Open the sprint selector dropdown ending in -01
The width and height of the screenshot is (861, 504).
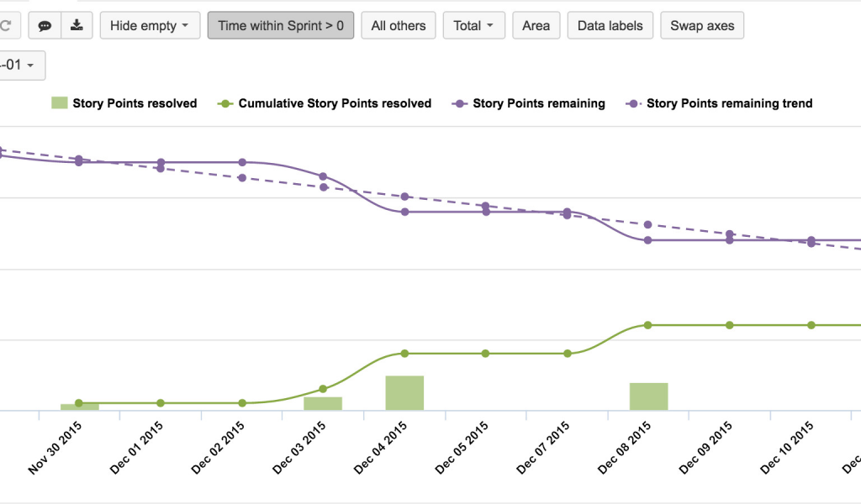coord(20,65)
